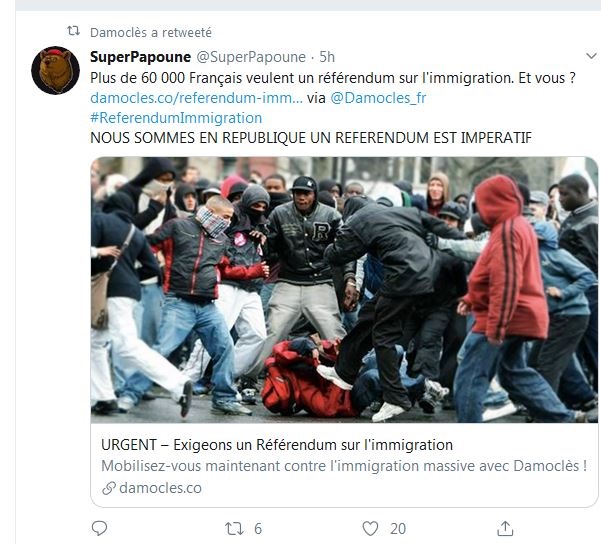Open the @Damocles_fr mention

point(378,98)
